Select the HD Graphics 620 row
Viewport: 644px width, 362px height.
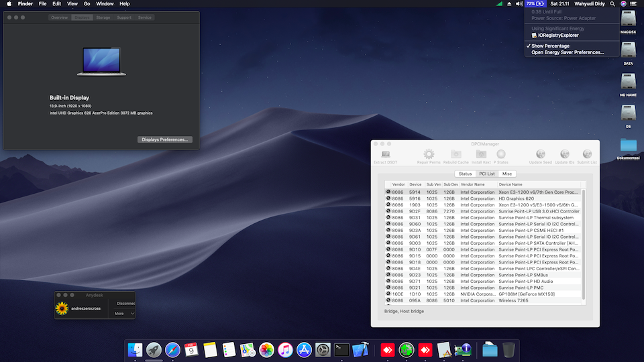pyautogui.click(x=483, y=198)
